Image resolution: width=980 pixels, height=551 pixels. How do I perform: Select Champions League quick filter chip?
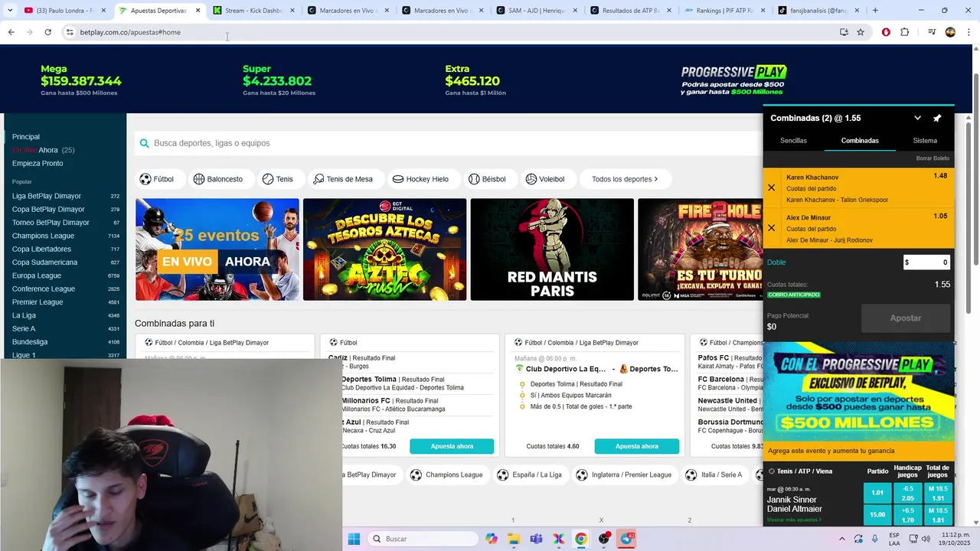[447, 474]
